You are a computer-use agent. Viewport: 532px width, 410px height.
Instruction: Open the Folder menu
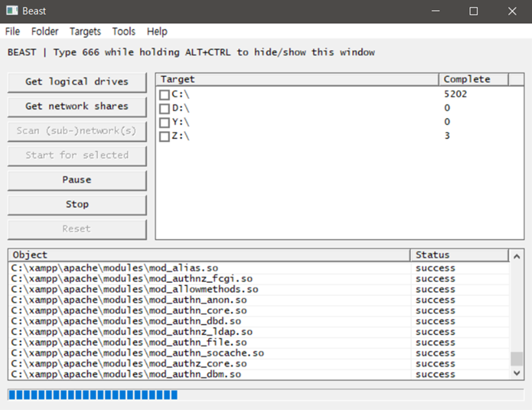[x=45, y=32]
